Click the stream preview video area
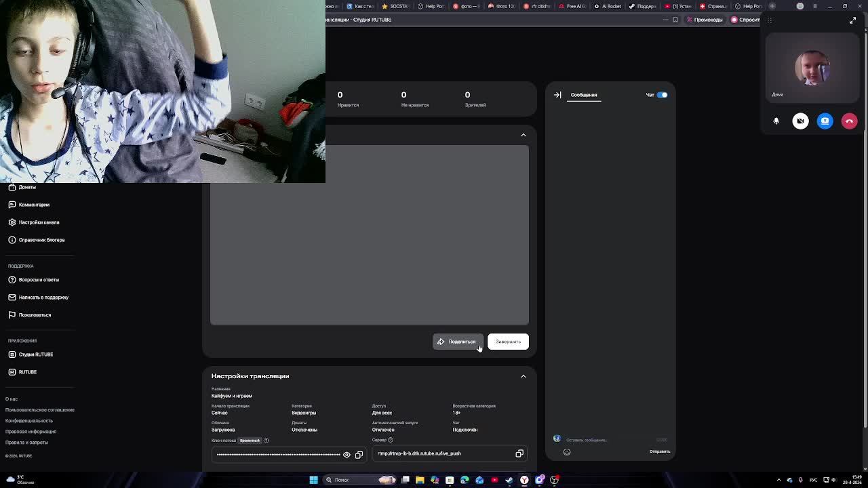The width and height of the screenshot is (868, 488). click(x=370, y=235)
